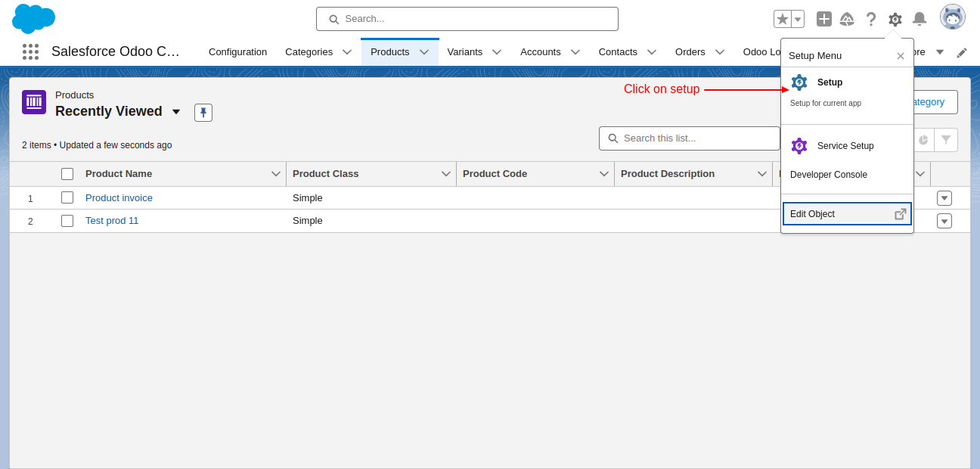Pin the Recently Viewed list view
The height and width of the screenshot is (469, 980).
pos(203,112)
